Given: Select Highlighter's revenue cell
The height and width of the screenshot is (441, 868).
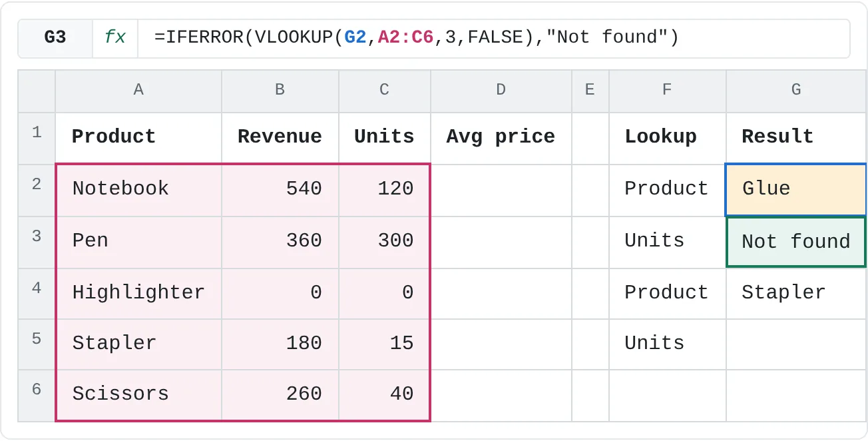Looking at the screenshot, I should [x=280, y=294].
